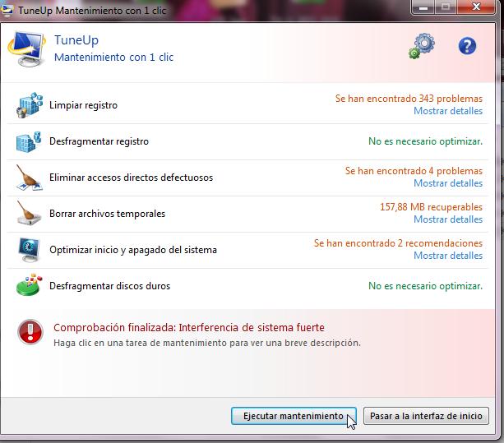Click '157,88 MB recuperables' text
The image size is (504, 443).
(x=432, y=207)
